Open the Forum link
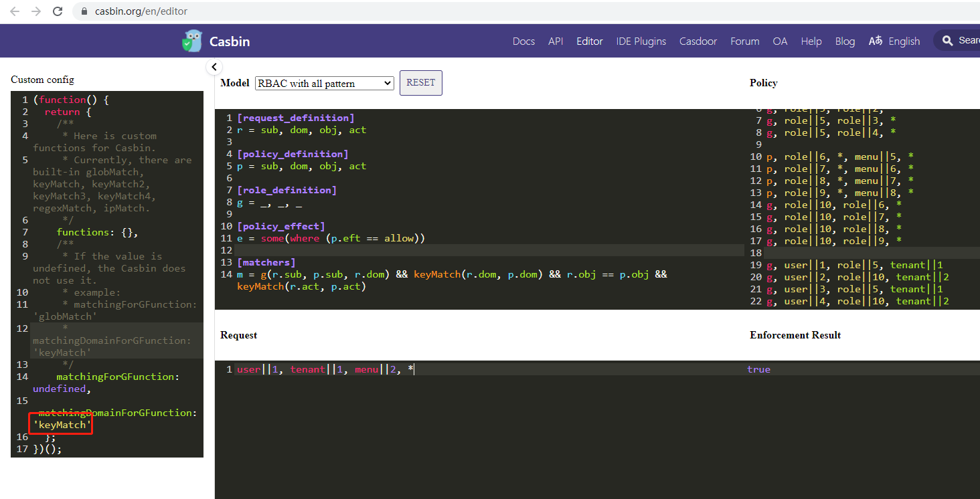The image size is (980, 499). coord(744,41)
